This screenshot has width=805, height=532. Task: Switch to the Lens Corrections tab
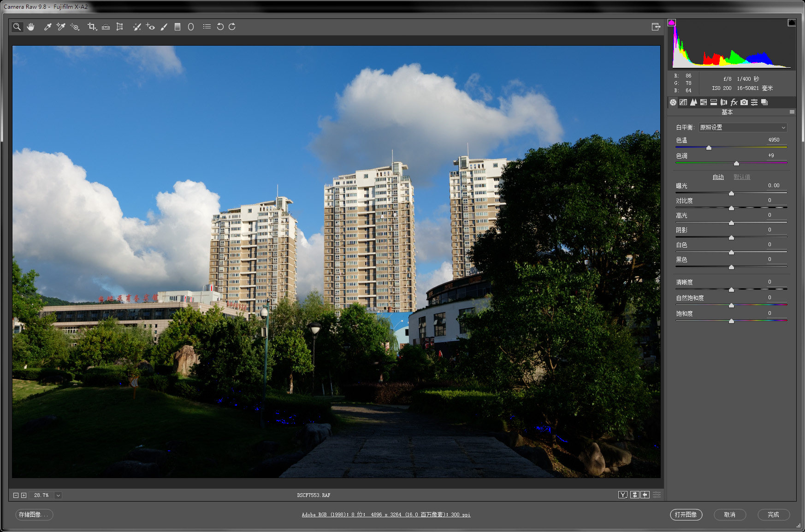724,102
